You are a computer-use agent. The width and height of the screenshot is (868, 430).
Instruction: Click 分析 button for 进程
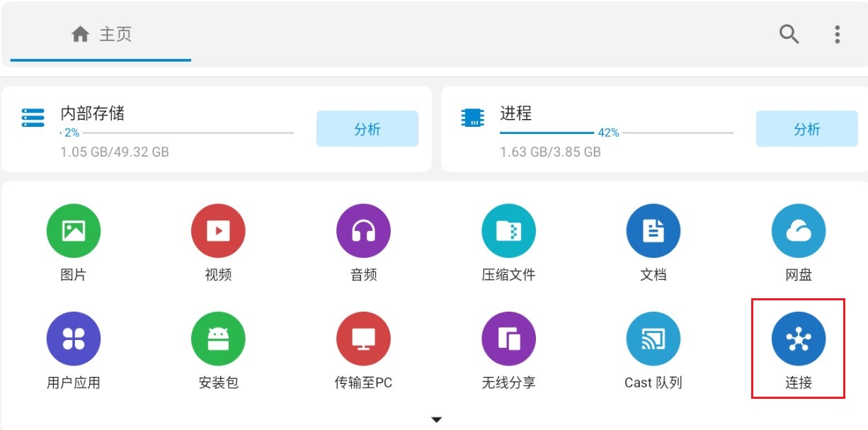(806, 129)
